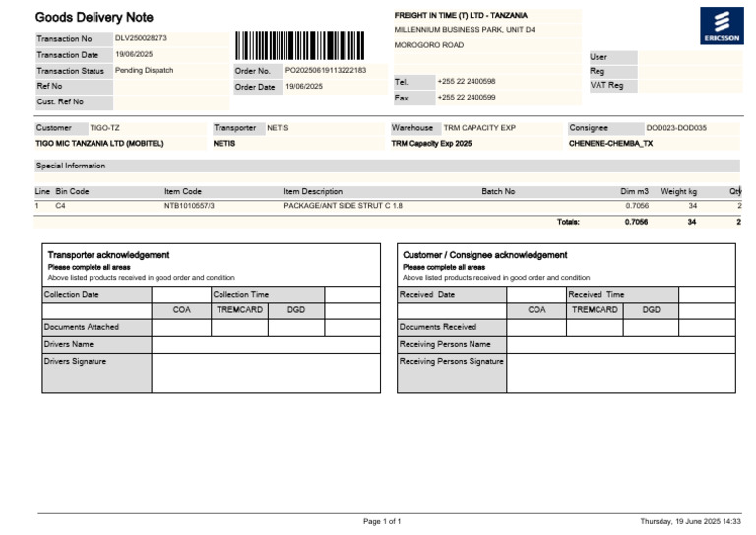The width and height of the screenshot is (756, 535).
Task: Click the empty Ref No field
Action: 171,87
